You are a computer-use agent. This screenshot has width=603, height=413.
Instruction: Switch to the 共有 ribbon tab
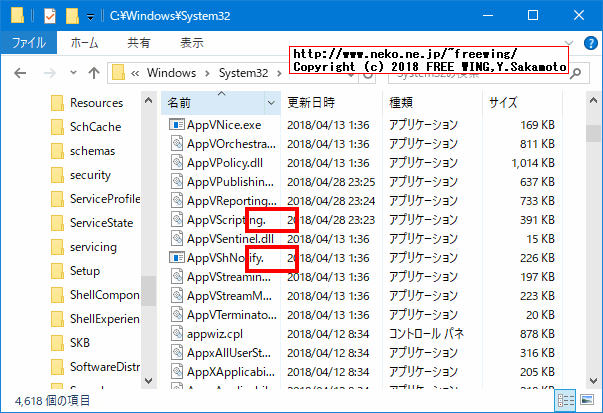138,43
